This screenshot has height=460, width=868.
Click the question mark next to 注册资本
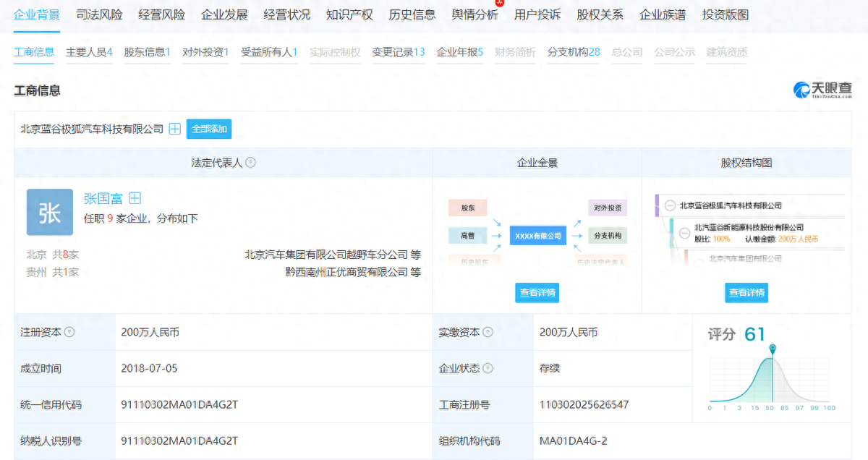click(69, 333)
